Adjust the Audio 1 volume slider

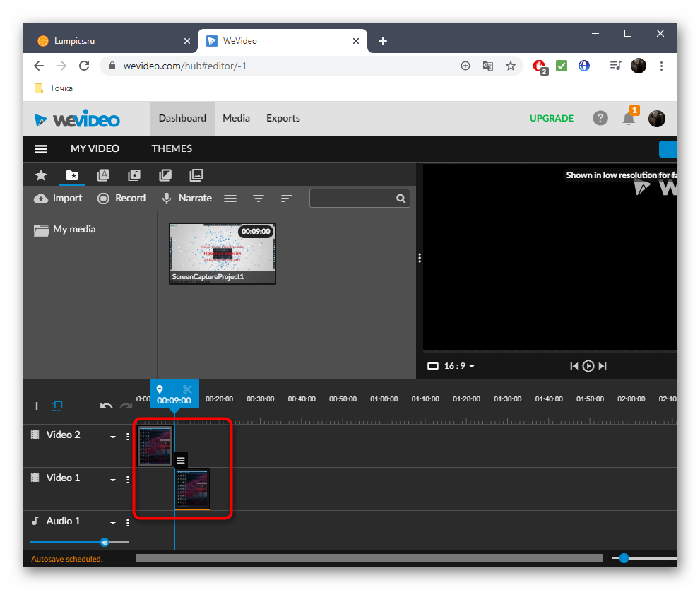pyautogui.click(x=105, y=543)
